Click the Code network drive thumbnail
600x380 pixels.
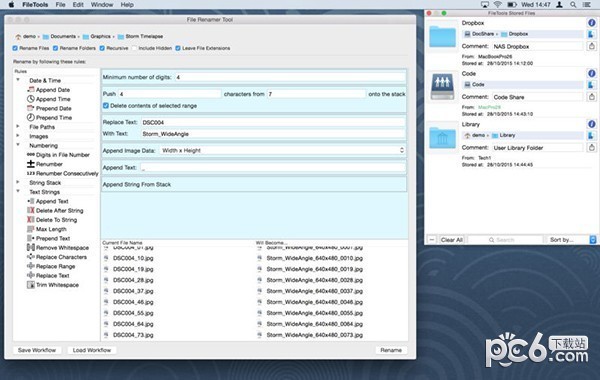[442, 87]
